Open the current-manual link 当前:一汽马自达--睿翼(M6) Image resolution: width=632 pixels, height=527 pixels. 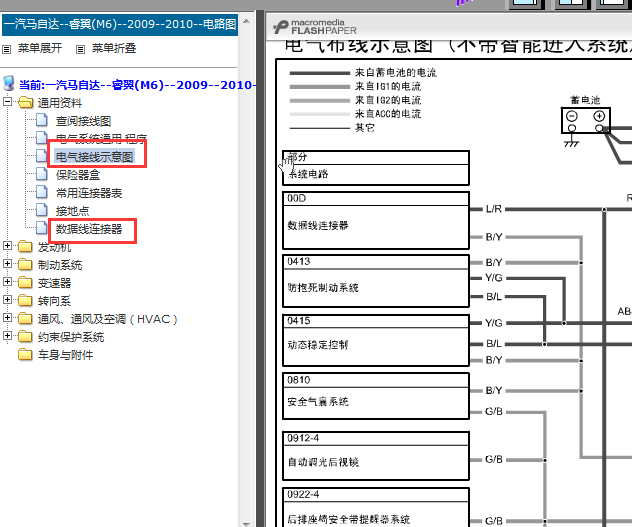tap(137, 85)
